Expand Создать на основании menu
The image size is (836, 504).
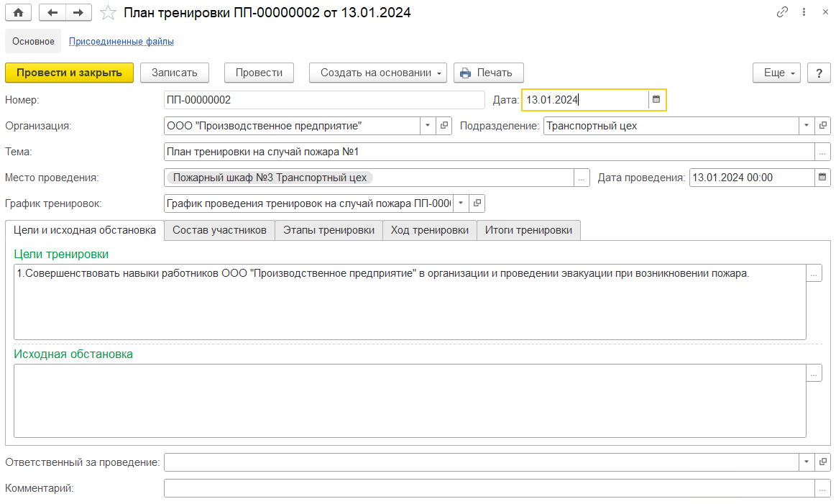378,73
